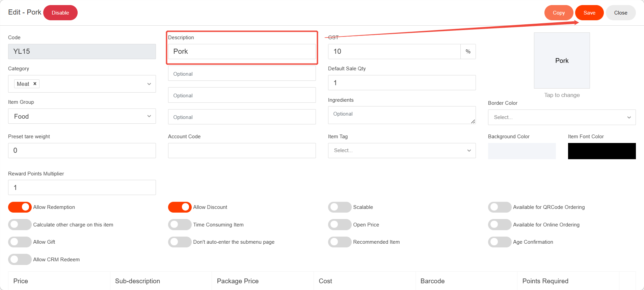Switch on Open Price
This screenshot has height=290, width=644.
click(x=340, y=225)
